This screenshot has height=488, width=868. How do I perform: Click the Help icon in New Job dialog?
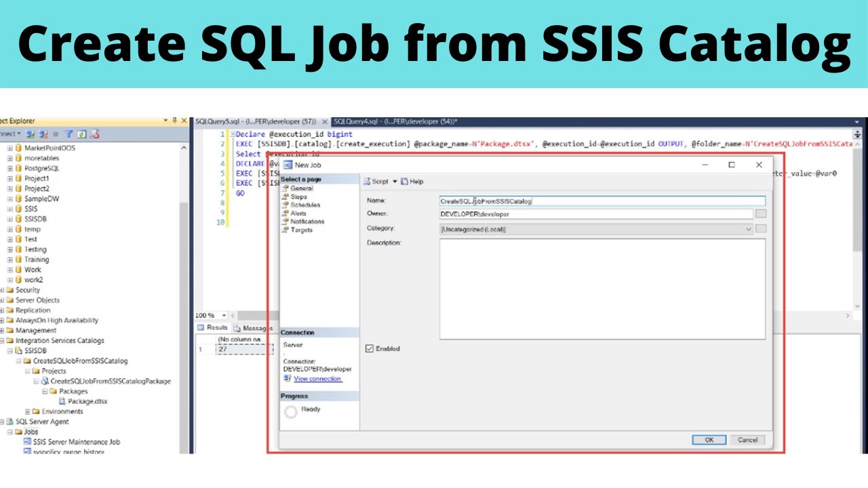tap(405, 182)
